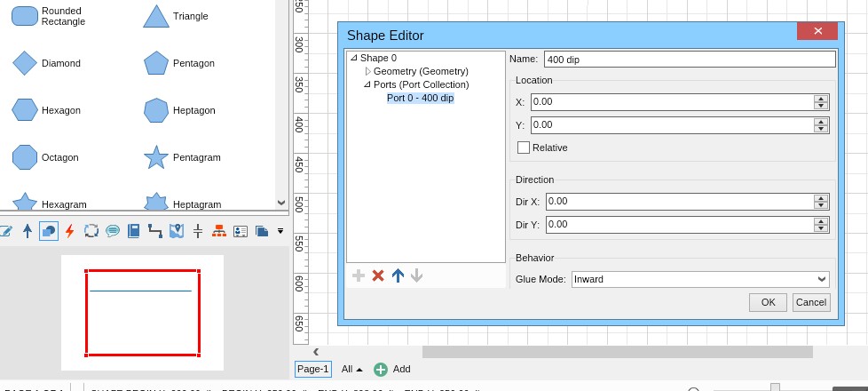Switch to the Page-1 tab
Viewport: 868px width, 391px height.
(x=312, y=369)
